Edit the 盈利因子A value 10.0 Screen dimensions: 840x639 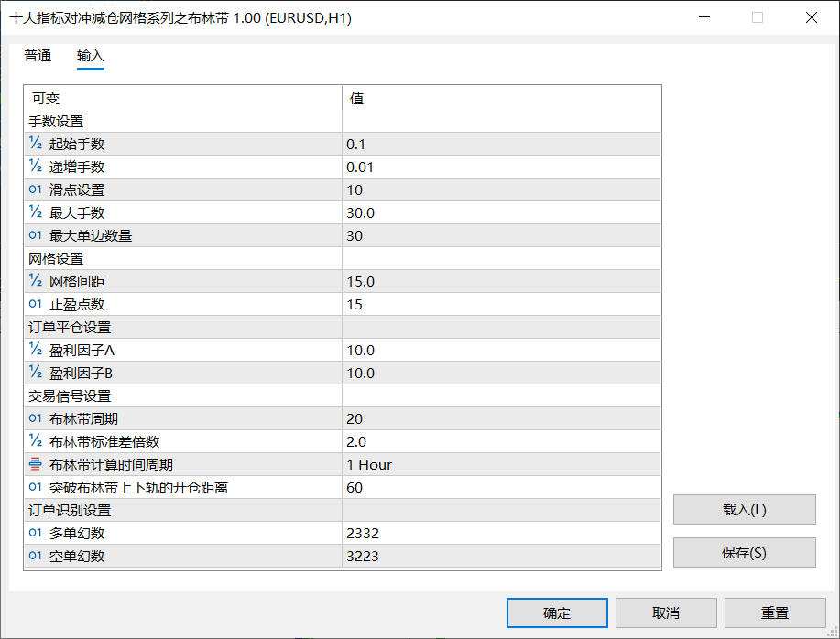tap(501, 350)
